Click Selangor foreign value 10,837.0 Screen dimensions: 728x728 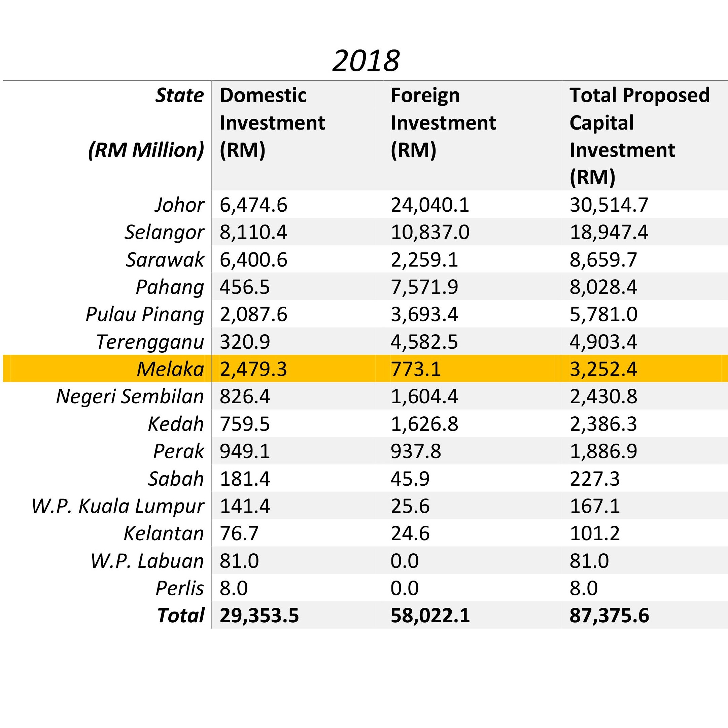(x=430, y=232)
